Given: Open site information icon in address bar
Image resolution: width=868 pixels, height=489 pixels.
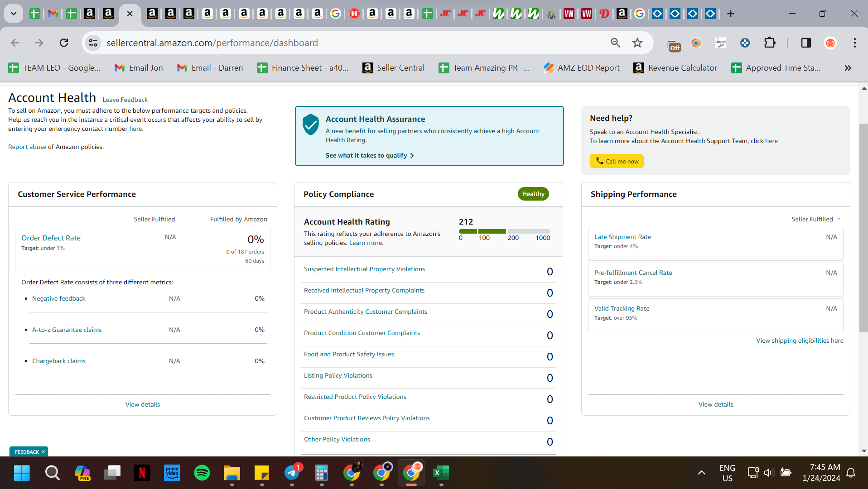Looking at the screenshot, I should tap(93, 43).
